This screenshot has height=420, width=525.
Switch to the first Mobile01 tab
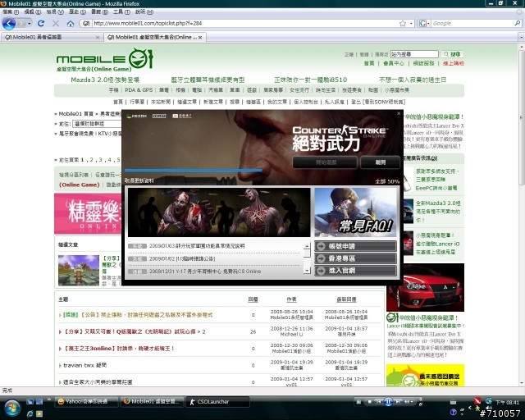[x=52, y=37]
